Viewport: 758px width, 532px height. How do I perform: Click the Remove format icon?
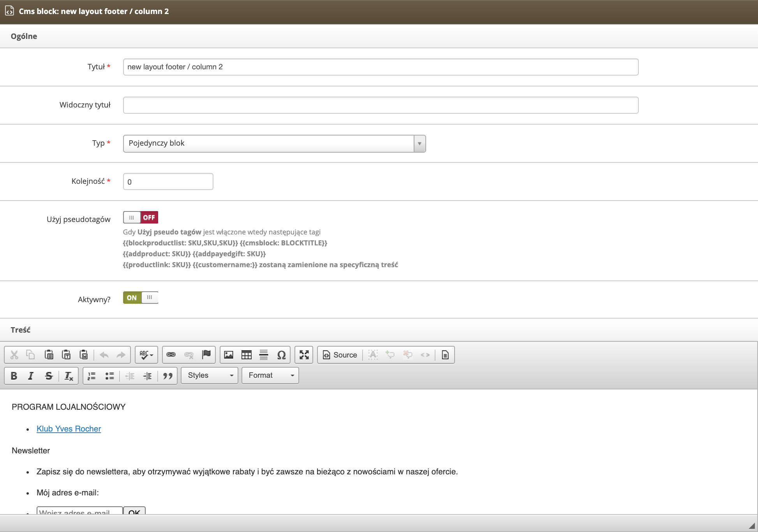(69, 376)
